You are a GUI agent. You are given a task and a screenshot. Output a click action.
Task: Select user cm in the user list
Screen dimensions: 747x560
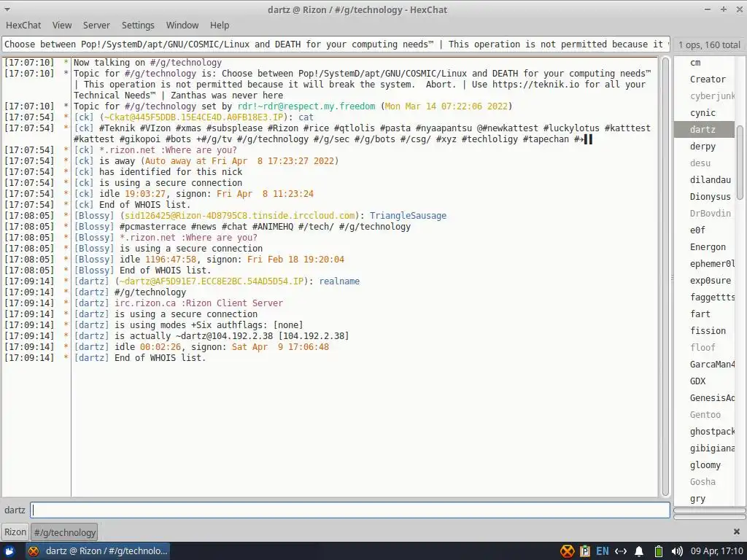(x=704, y=63)
